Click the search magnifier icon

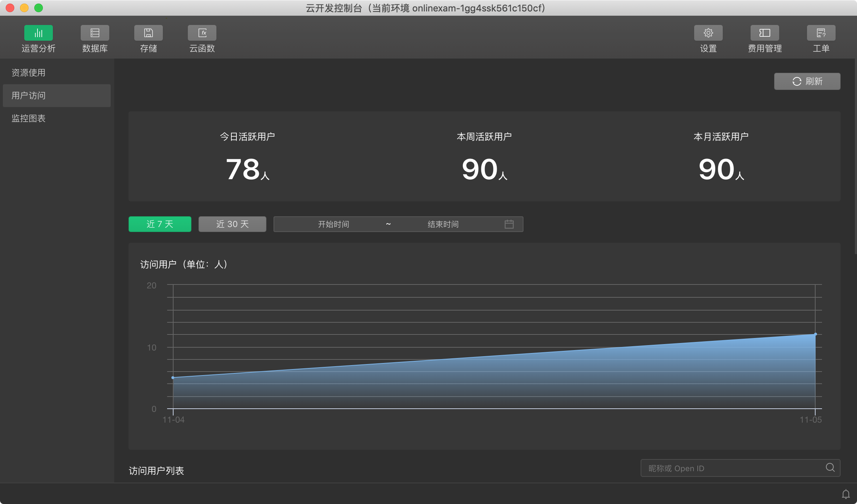[x=830, y=468]
